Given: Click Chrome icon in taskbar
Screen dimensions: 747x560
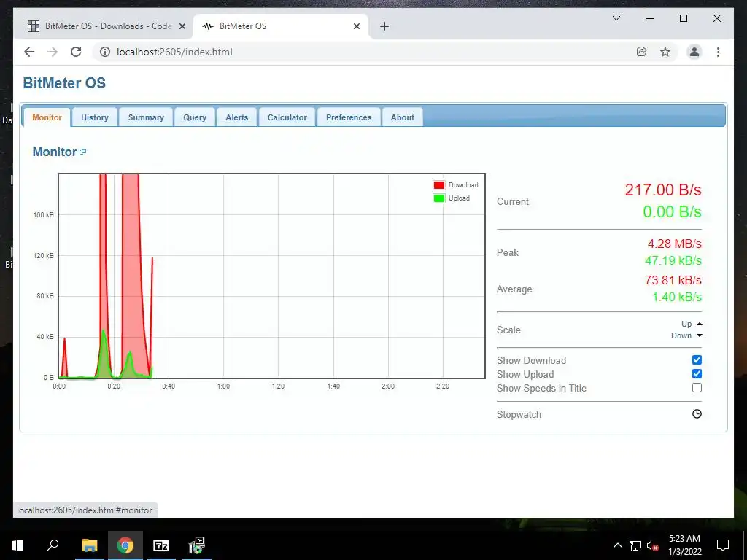Looking at the screenshot, I should point(125,545).
